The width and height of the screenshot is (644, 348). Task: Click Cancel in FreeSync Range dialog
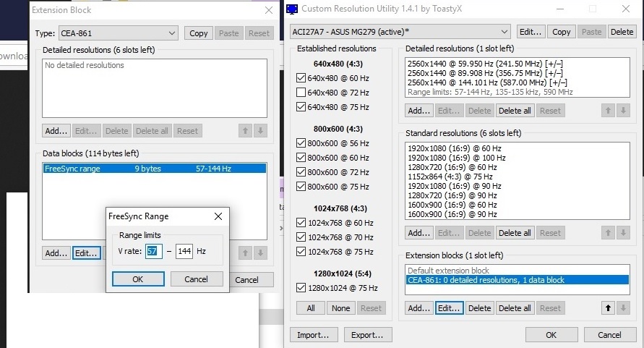pyautogui.click(x=197, y=279)
